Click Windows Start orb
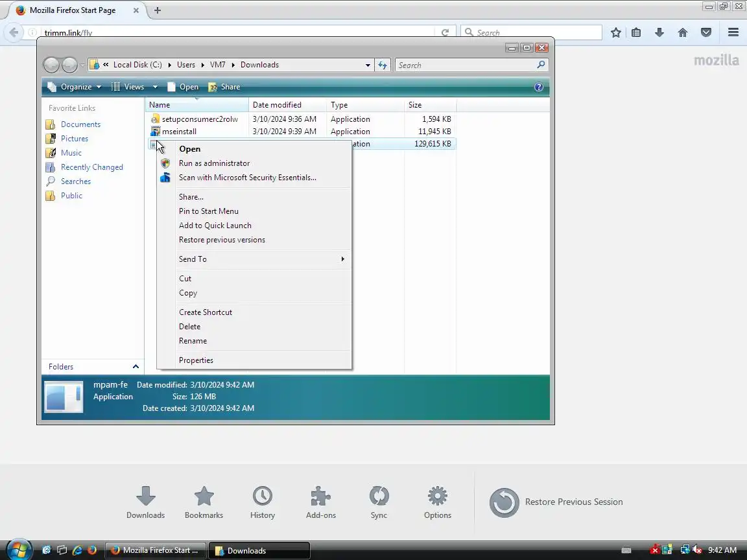Viewport: 747px width, 560px height. [x=19, y=550]
